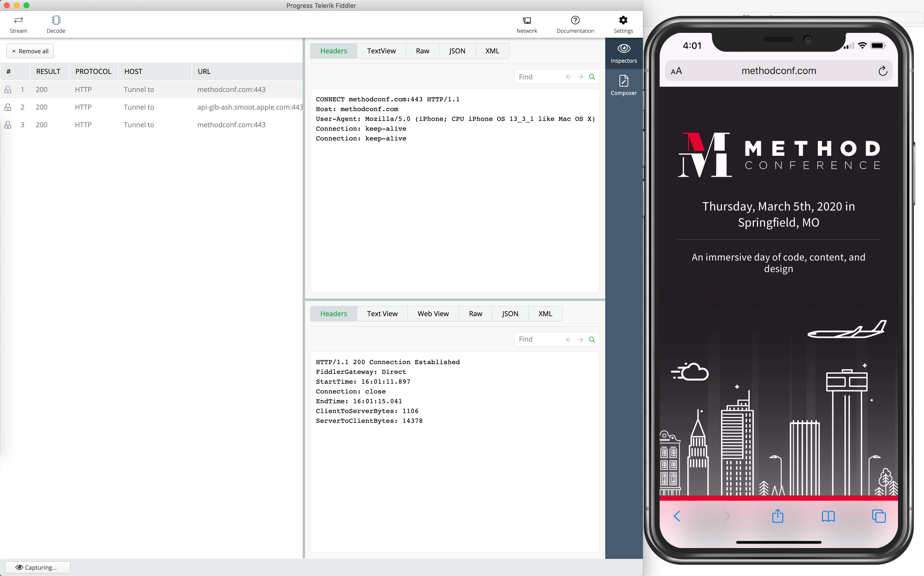924x576 pixels.
Task: Switch to request TextView tab
Action: coord(381,51)
